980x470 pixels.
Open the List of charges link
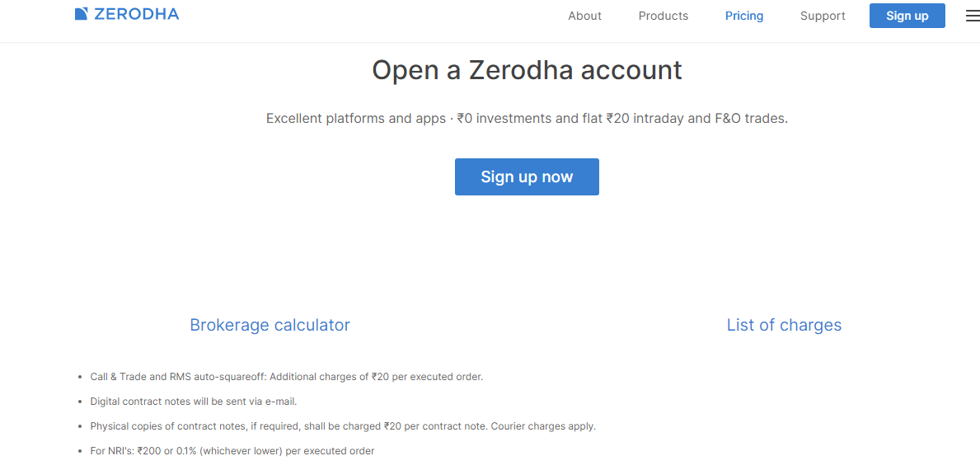784,325
